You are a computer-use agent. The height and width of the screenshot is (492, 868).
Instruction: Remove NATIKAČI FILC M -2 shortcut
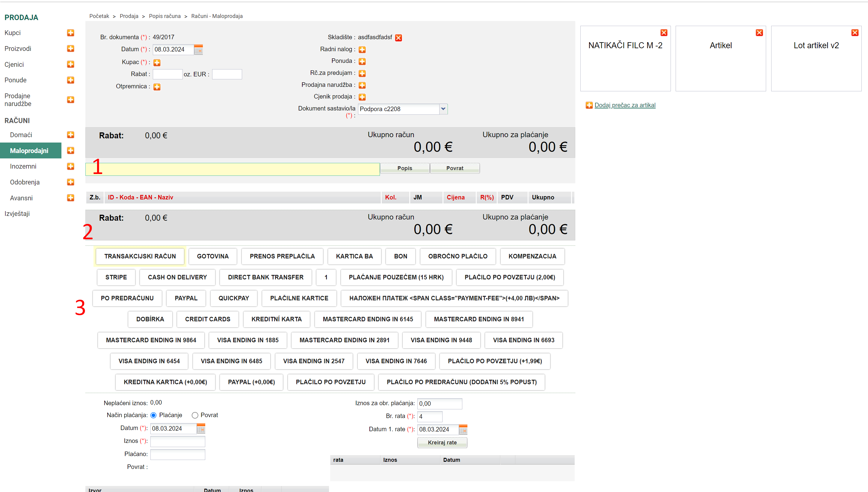[663, 32]
